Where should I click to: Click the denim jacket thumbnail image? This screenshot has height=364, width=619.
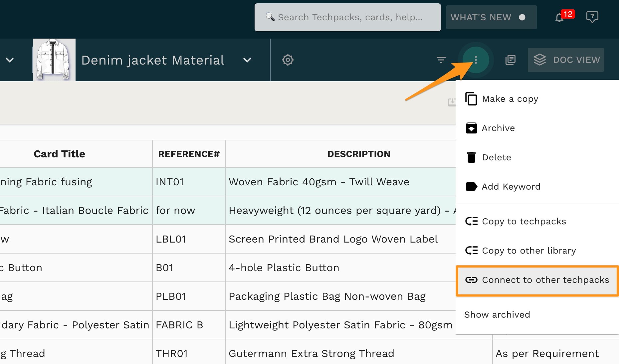point(54,60)
